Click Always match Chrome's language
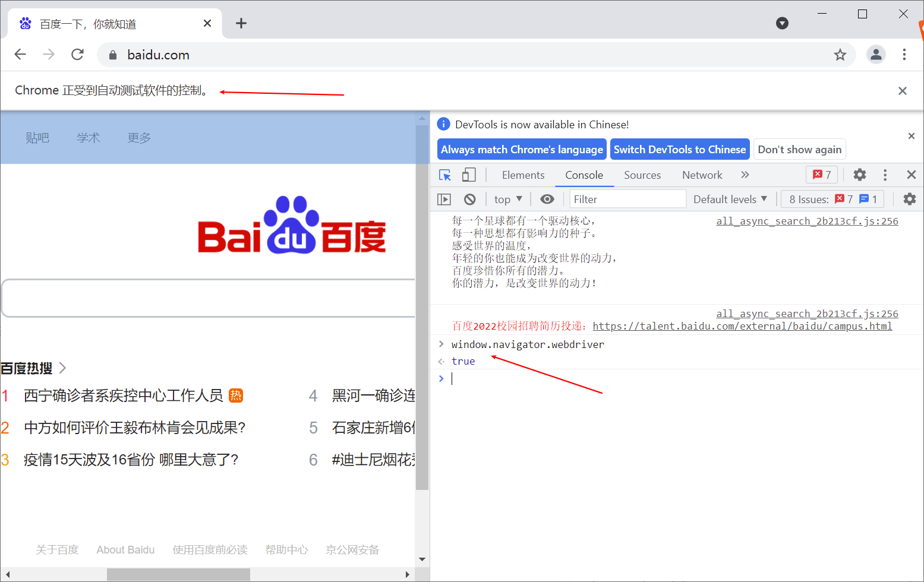 click(522, 150)
